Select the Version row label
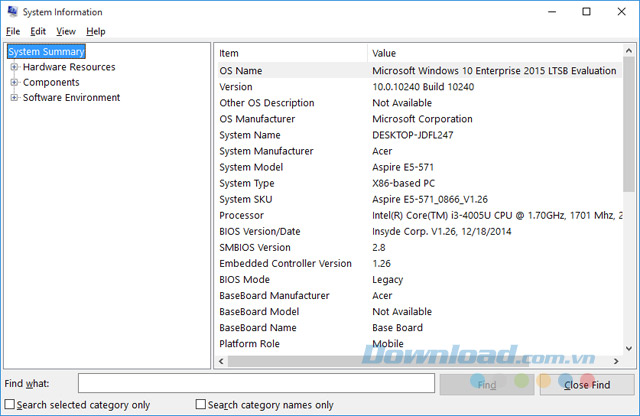640x416 pixels. [236, 87]
